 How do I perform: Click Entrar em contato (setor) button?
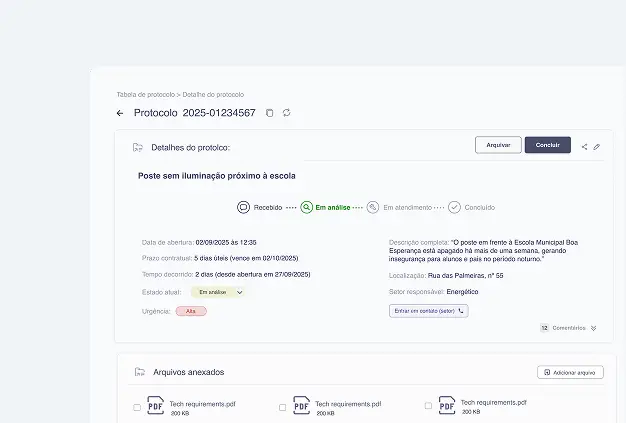[428, 311]
